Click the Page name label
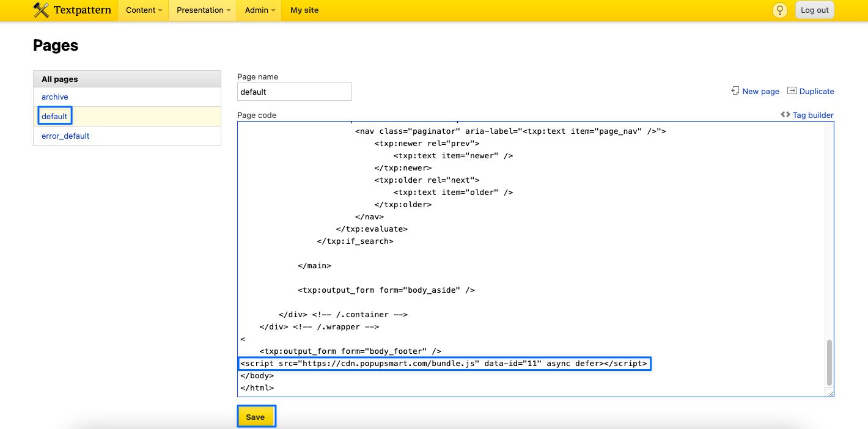 tap(257, 76)
